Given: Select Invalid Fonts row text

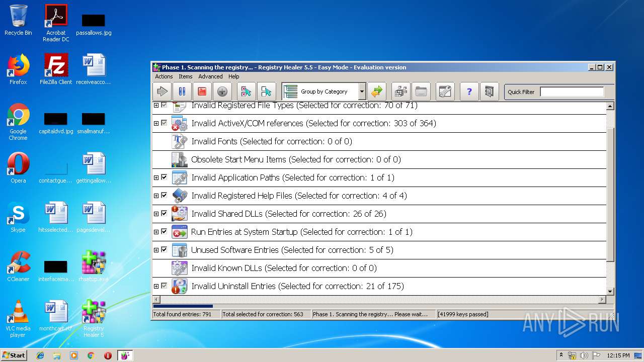Looking at the screenshot, I should click(272, 141).
